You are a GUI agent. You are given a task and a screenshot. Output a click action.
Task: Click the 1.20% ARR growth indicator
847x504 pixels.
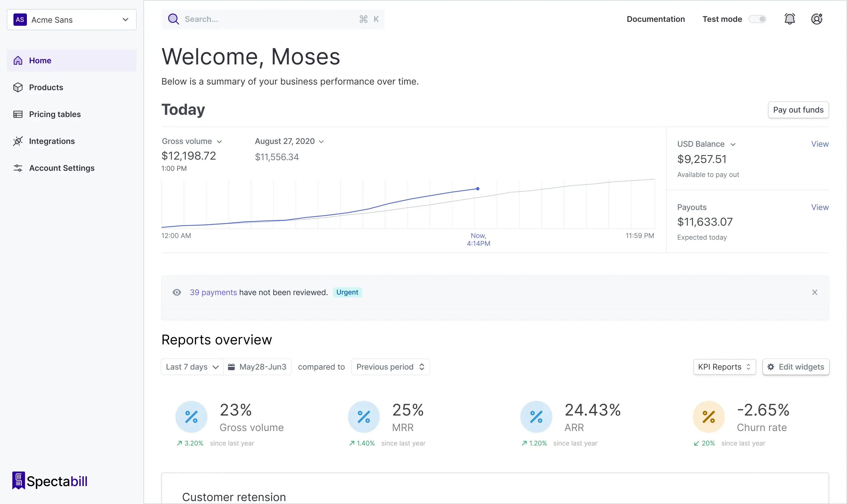coord(534,443)
